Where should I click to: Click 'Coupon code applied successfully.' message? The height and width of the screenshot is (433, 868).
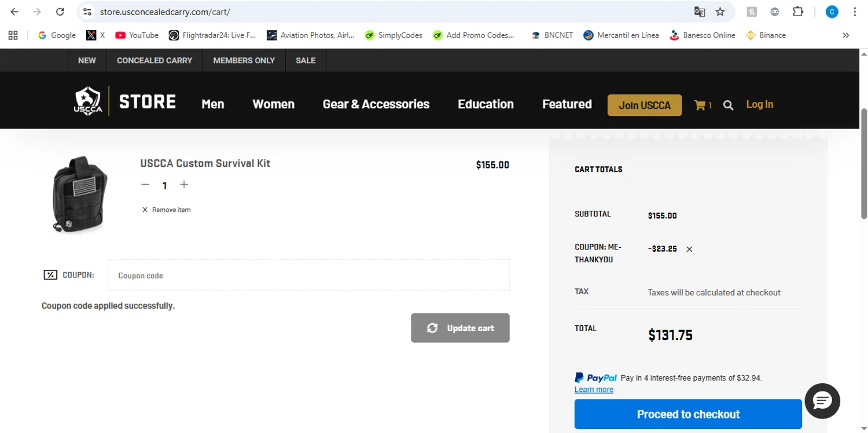[x=108, y=306]
